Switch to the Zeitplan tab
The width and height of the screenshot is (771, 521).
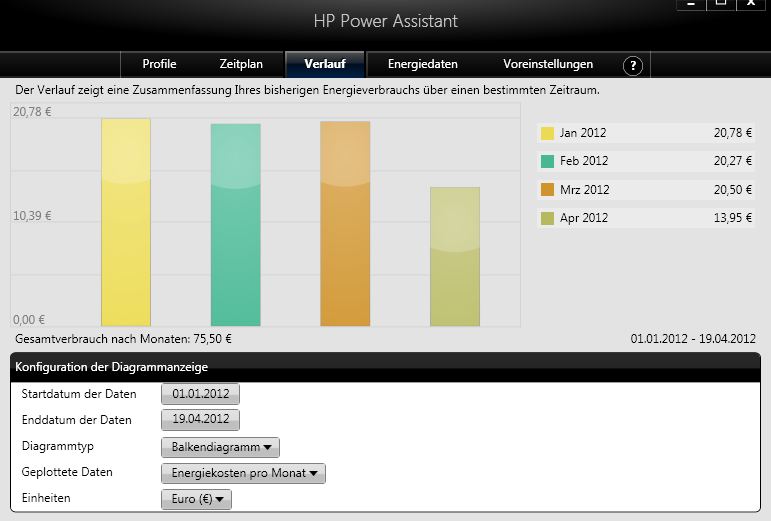(x=241, y=64)
